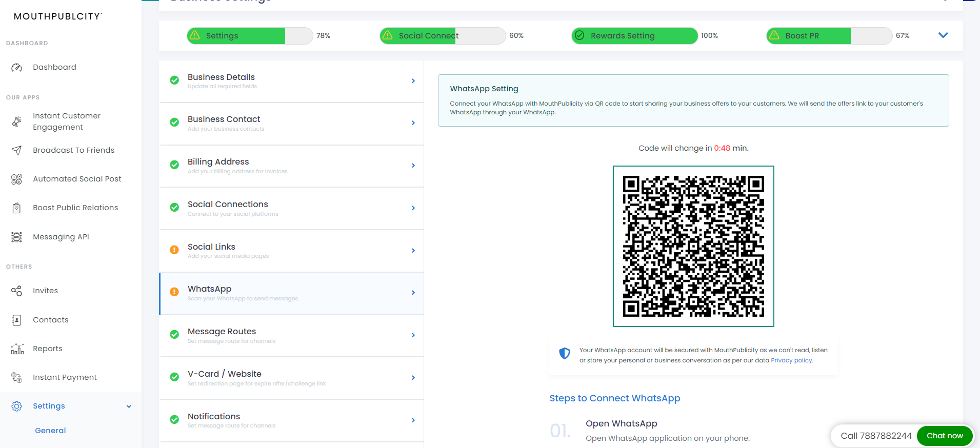The image size is (980, 448).
Task: Open Social Connections via its right chevron
Action: coord(413,208)
